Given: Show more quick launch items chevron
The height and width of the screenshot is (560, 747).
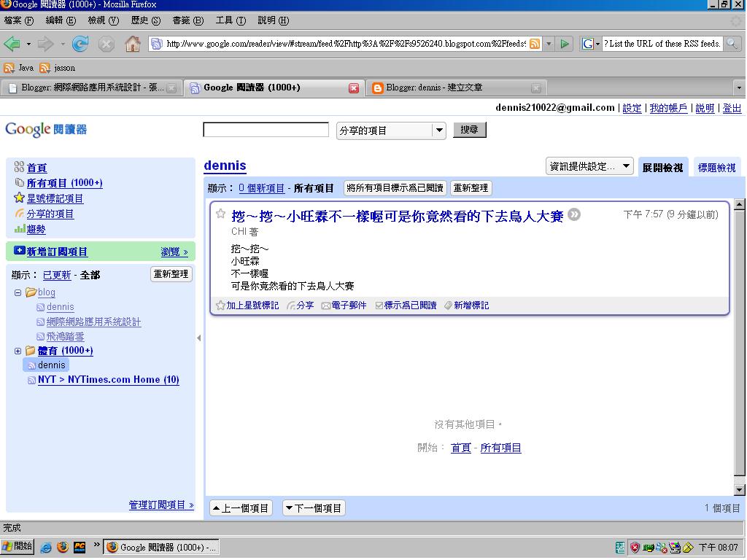Looking at the screenshot, I should pos(97,544).
